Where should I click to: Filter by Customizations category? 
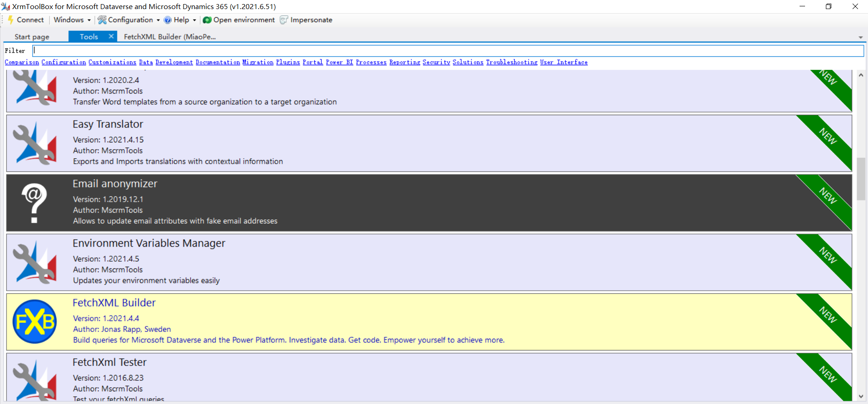[x=112, y=62]
